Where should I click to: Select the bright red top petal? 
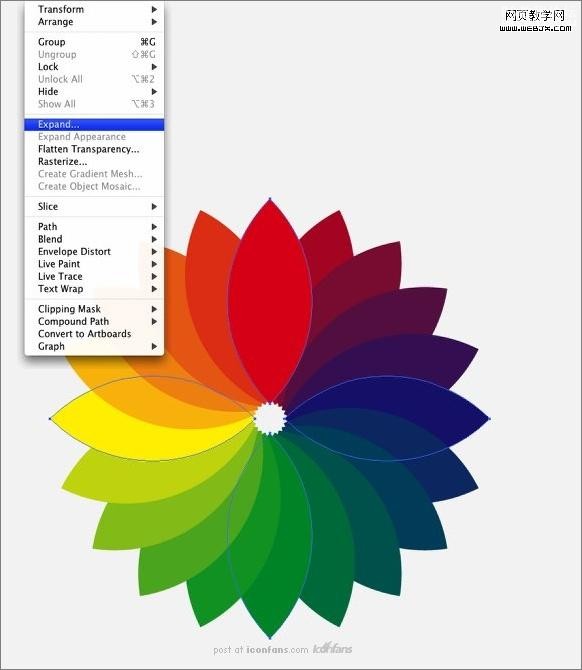270,299
